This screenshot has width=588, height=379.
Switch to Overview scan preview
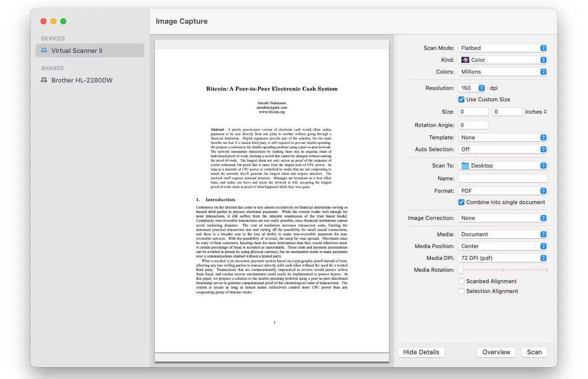(x=496, y=352)
